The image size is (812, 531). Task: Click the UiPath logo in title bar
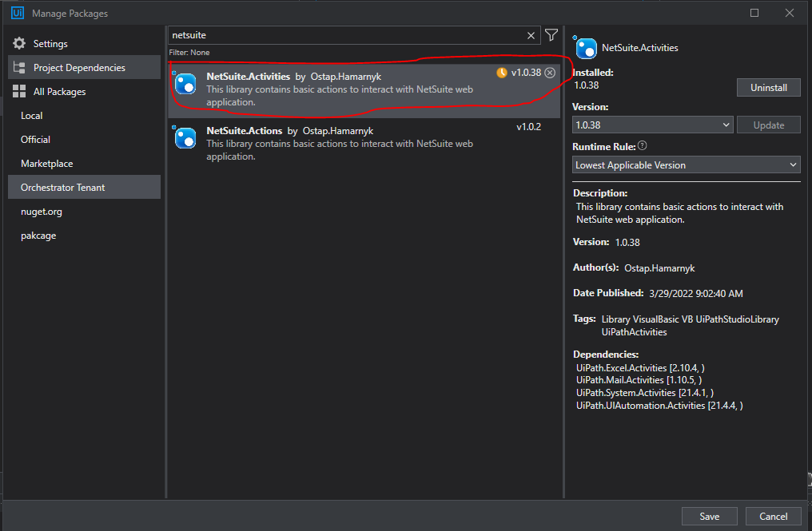point(18,13)
